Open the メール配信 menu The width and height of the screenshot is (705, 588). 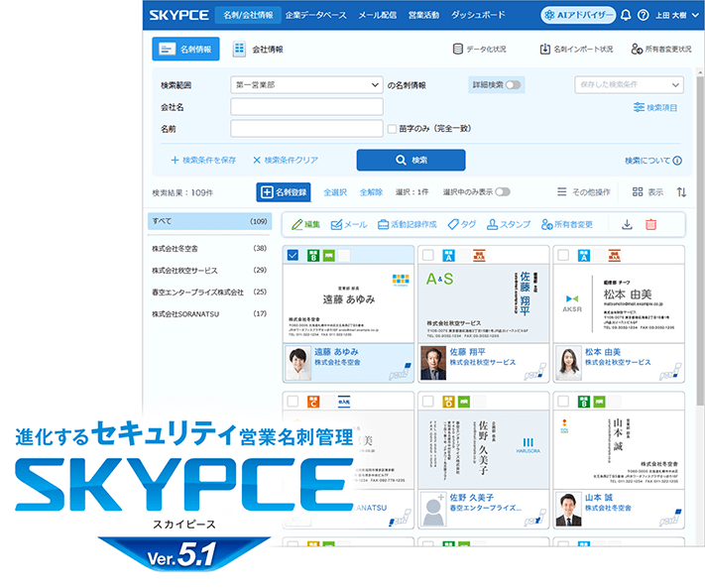tap(377, 15)
